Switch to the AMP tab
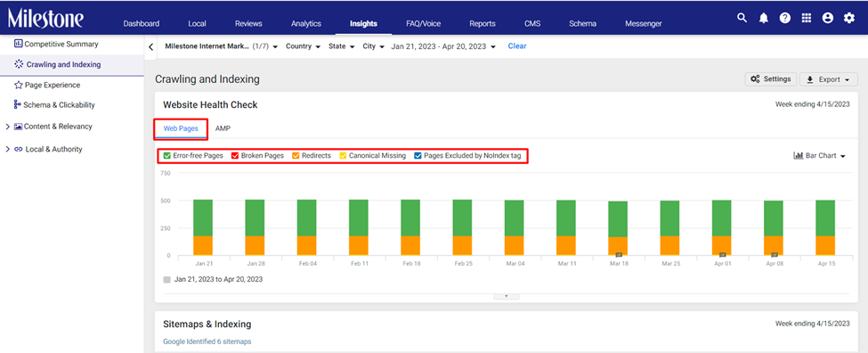This screenshot has height=353, width=868. pos(223,128)
